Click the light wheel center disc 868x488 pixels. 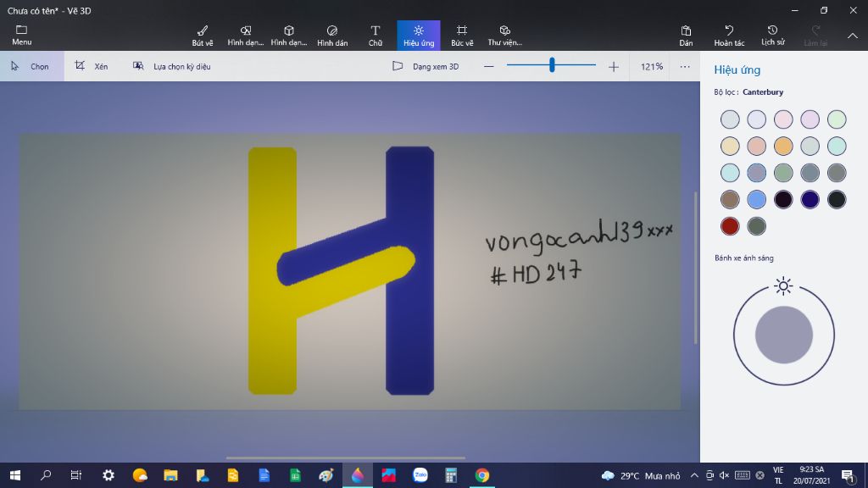784,335
